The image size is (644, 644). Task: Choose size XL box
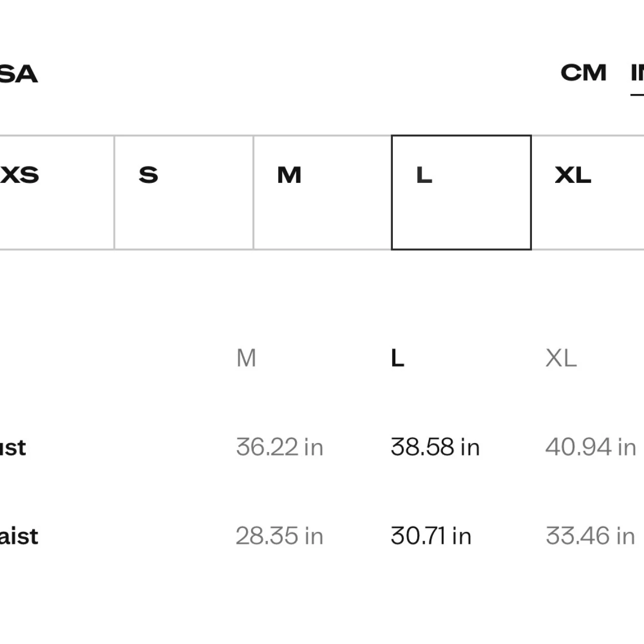pyautogui.click(x=588, y=192)
